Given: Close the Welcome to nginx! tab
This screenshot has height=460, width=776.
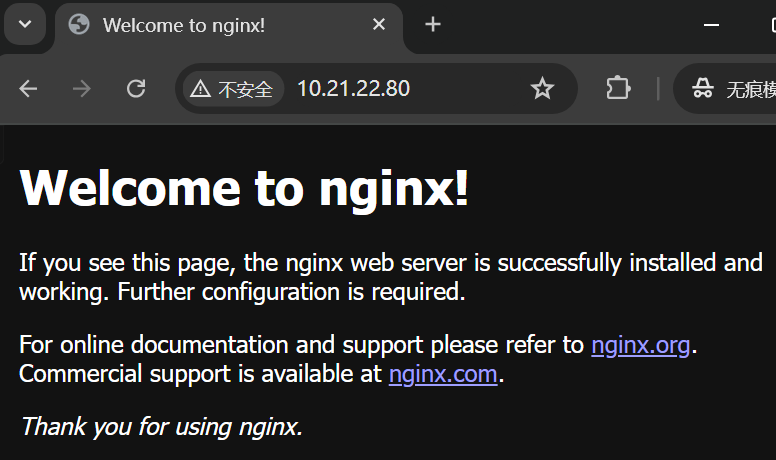Looking at the screenshot, I should (379, 25).
